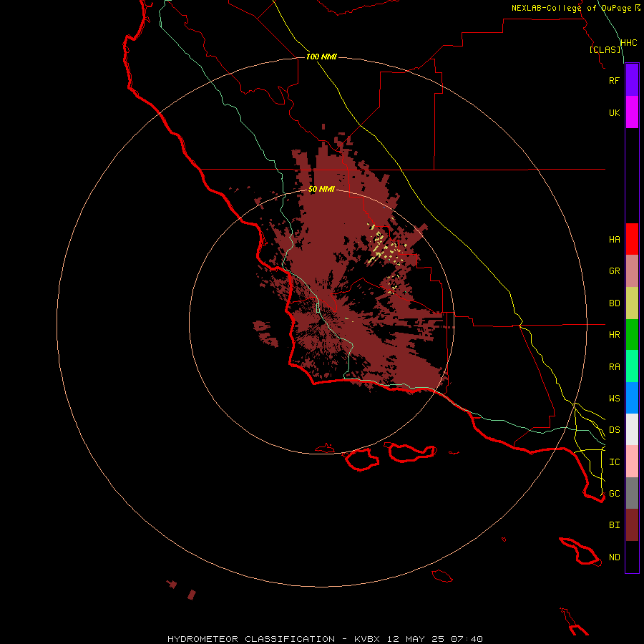Click the black ND legend swatch
The height and width of the screenshot is (644, 644).
(x=632, y=557)
